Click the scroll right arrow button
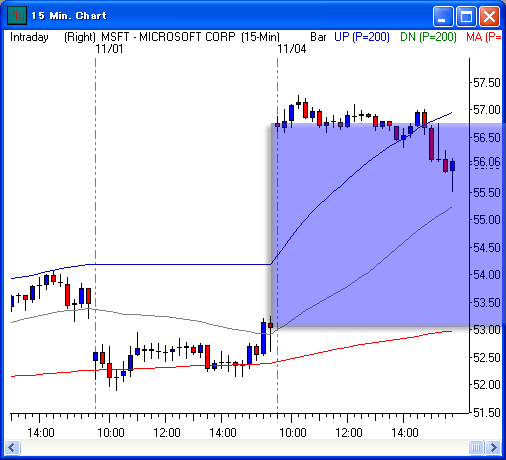This screenshot has width=506, height=460. [494, 447]
